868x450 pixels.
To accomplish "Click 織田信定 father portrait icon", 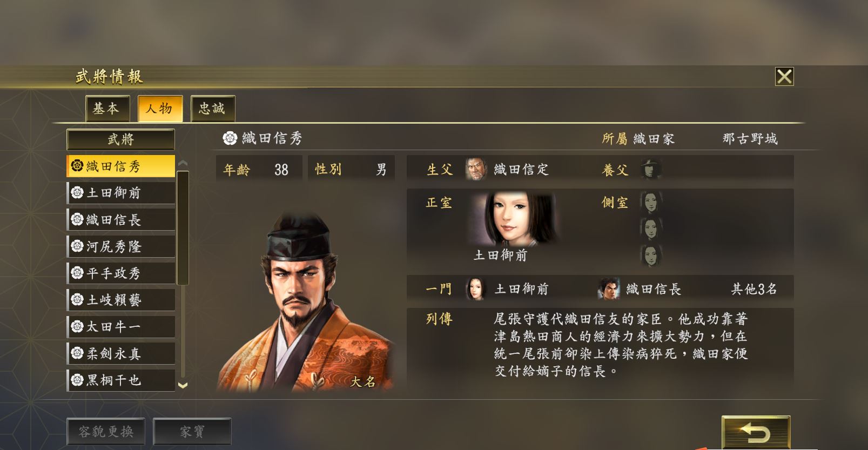I will (476, 169).
